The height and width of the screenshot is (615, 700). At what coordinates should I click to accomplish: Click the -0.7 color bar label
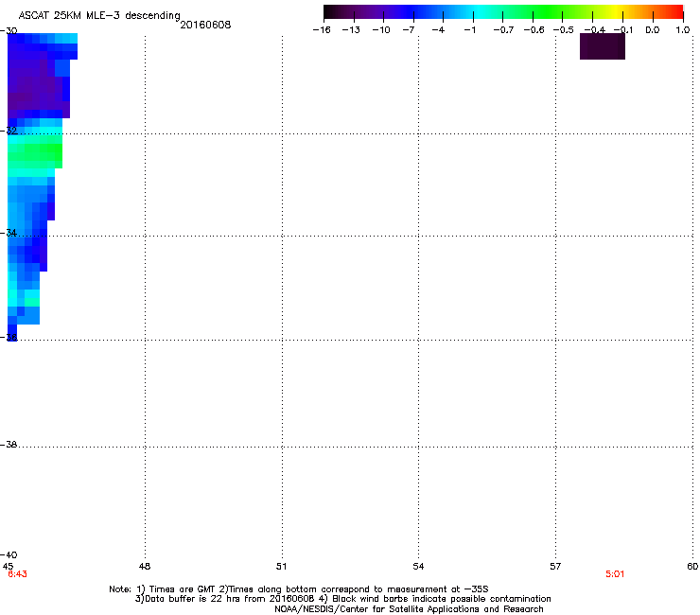click(503, 30)
